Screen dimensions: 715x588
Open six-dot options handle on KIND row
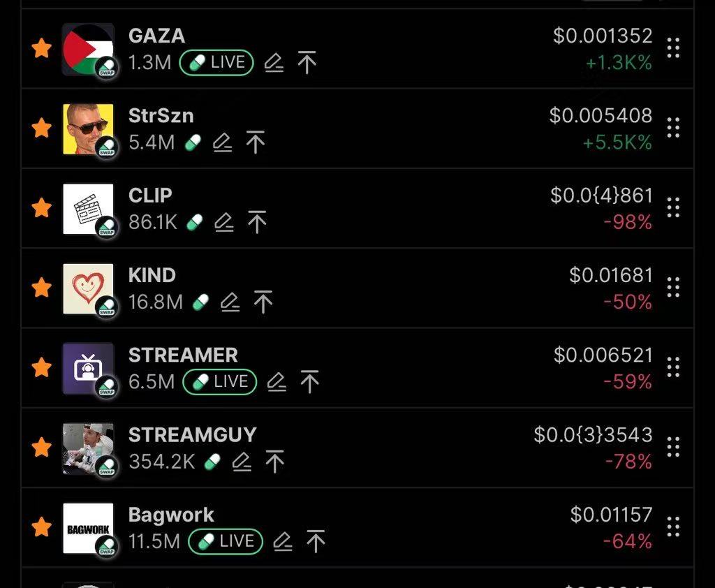pos(673,288)
